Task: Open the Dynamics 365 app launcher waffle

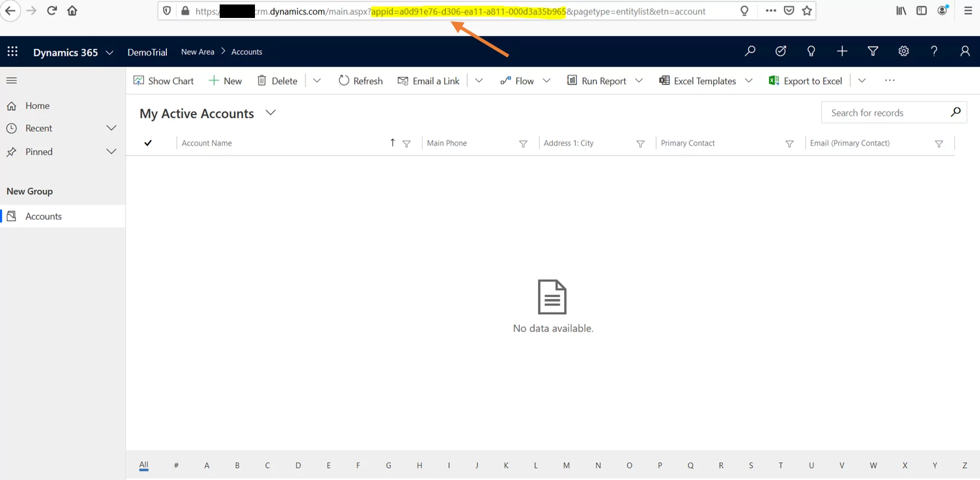Action: pos(12,52)
